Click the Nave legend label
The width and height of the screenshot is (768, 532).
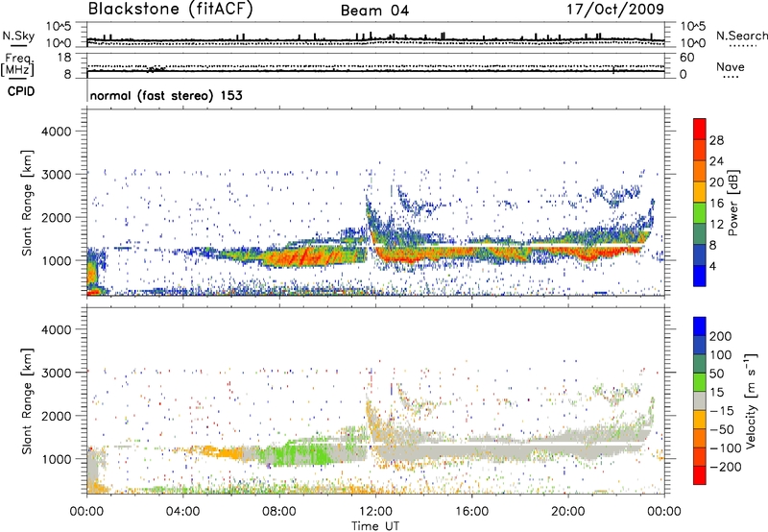pyautogui.click(x=731, y=67)
